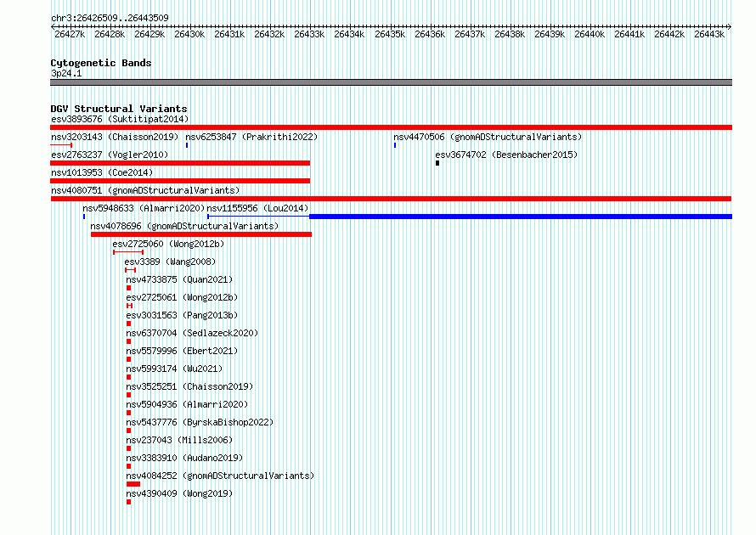Screen dimensions: 756x535
Task: Click the 26439k ruler tick label
Action: pyautogui.click(x=550, y=34)
